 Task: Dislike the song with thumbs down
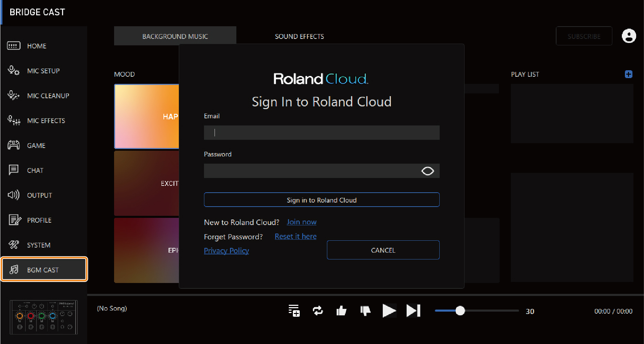pyautogui.click(x=365, y=311)
